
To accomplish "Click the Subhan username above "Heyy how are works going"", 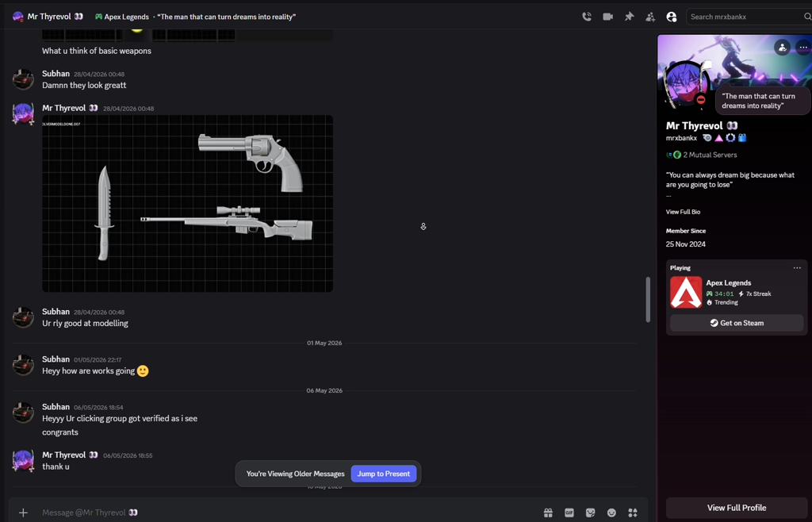I will pyautogui.click(x=56, y=359).
